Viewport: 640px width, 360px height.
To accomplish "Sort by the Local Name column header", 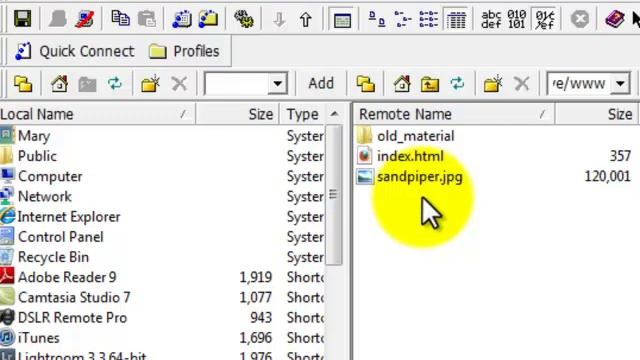I will click(x=97, y=114).
